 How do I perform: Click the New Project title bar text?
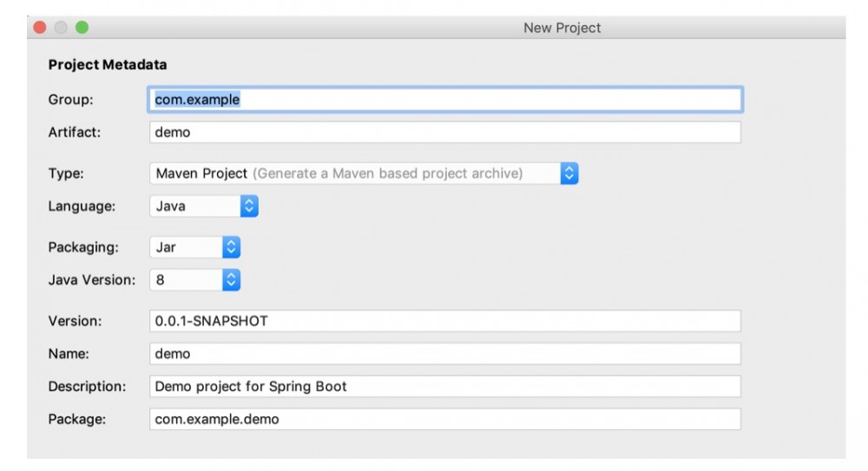562,28
